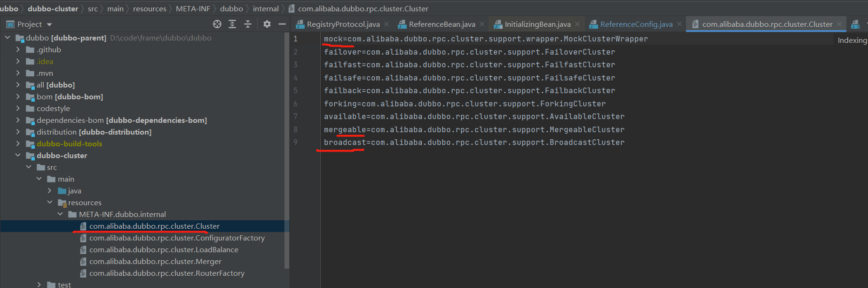Click the internal breadcrumb
This screenshot has height=288, width=868.
(x=266, y=8)
